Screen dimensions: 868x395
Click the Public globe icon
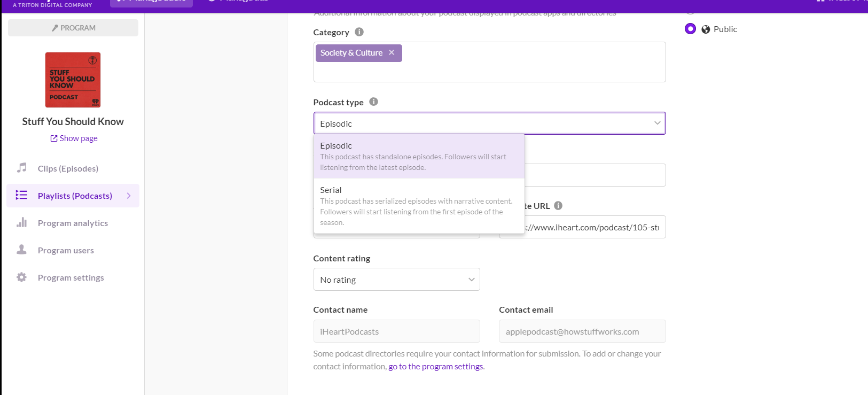(x=706, y=29)
